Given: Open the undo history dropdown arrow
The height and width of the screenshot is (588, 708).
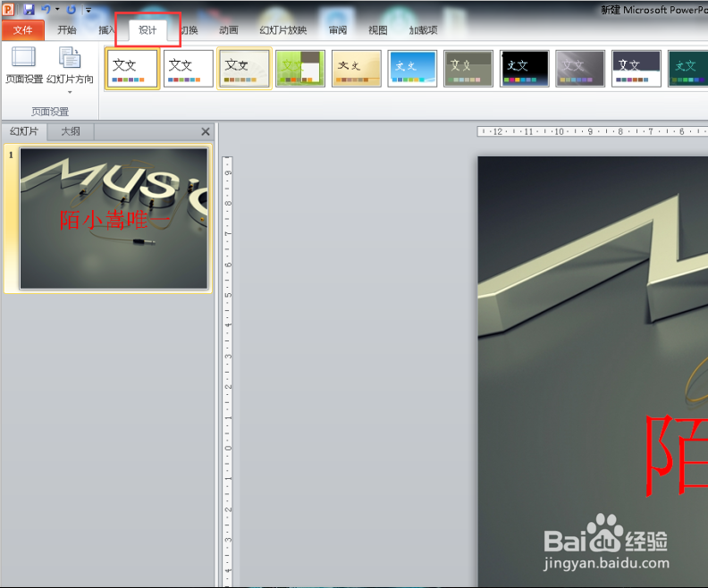Looking at the screenshot, I should click(x=57, y=9).
